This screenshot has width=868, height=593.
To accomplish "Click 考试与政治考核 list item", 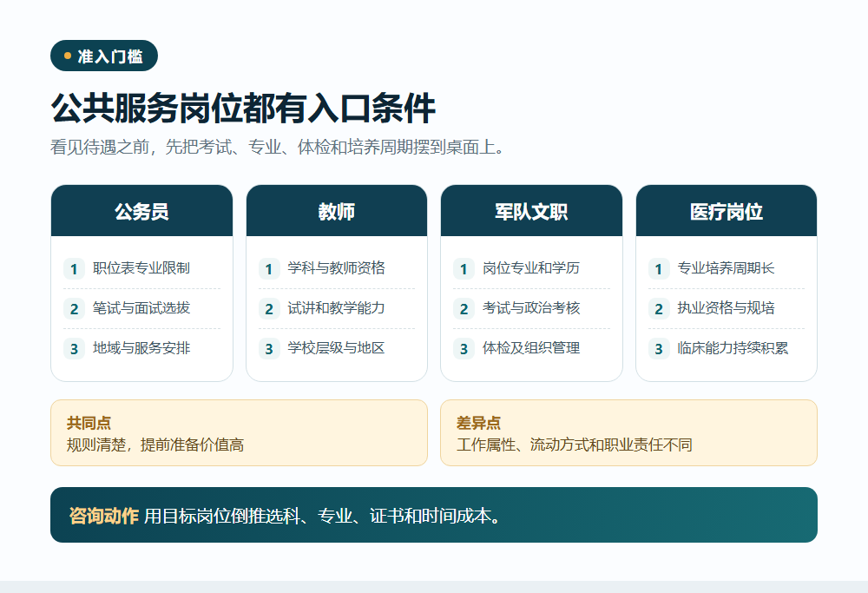I will click(x=531, y=308).
